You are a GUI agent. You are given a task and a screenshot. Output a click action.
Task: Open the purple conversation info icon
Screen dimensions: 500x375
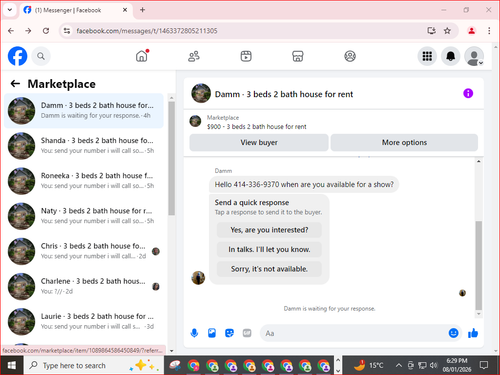468,93
